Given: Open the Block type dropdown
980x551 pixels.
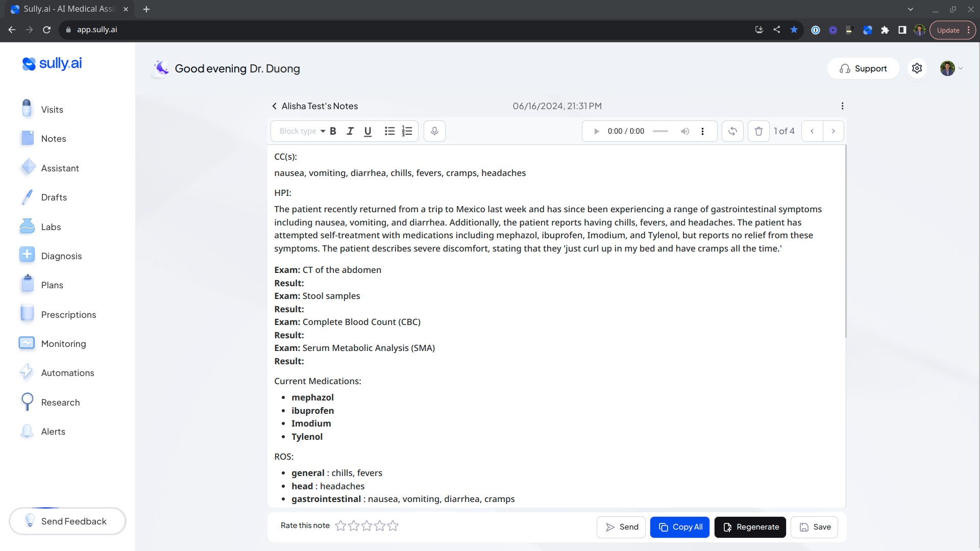Looking at the screenshot, I should [x=302, y=131].
